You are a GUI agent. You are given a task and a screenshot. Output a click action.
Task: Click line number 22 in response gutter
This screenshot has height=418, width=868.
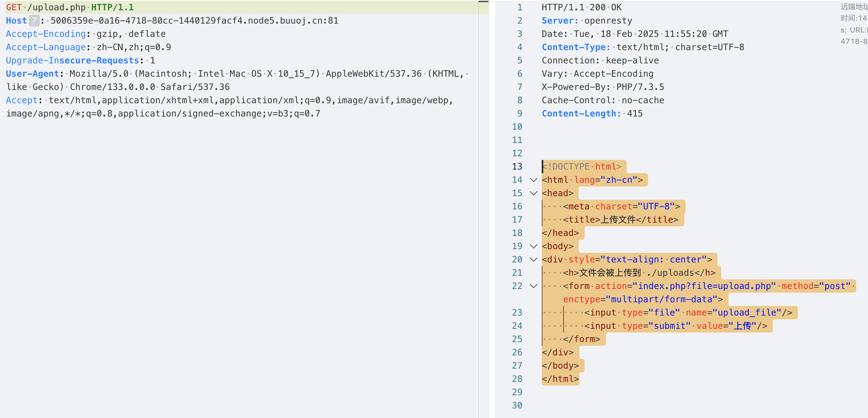(x=517, y=286)
